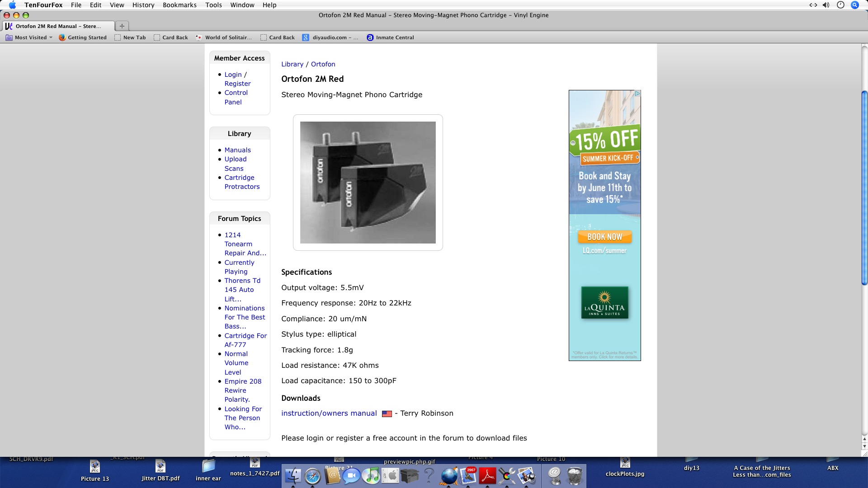
Task: Open System Preferences in the Dock
Action: 391,475
